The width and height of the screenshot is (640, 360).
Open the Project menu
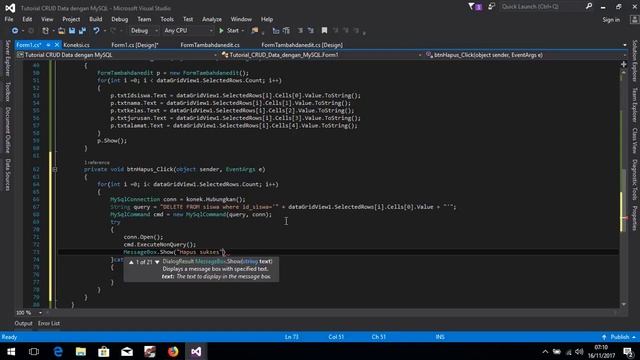click(x=71, y=19)
